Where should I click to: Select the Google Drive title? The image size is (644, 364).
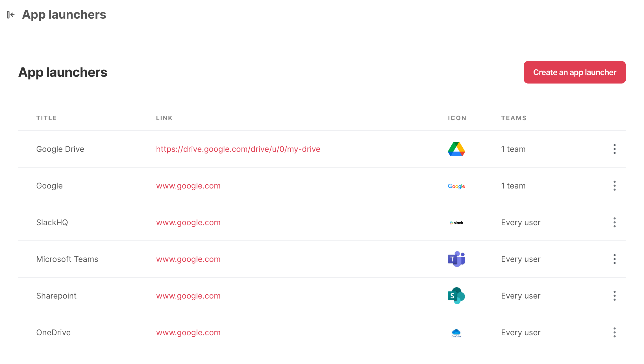coord(60,149)
